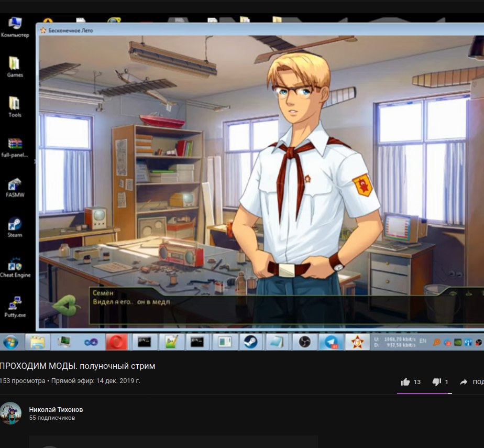Launch the Putty.exe desktop shortcut

(x=15, y=307)
